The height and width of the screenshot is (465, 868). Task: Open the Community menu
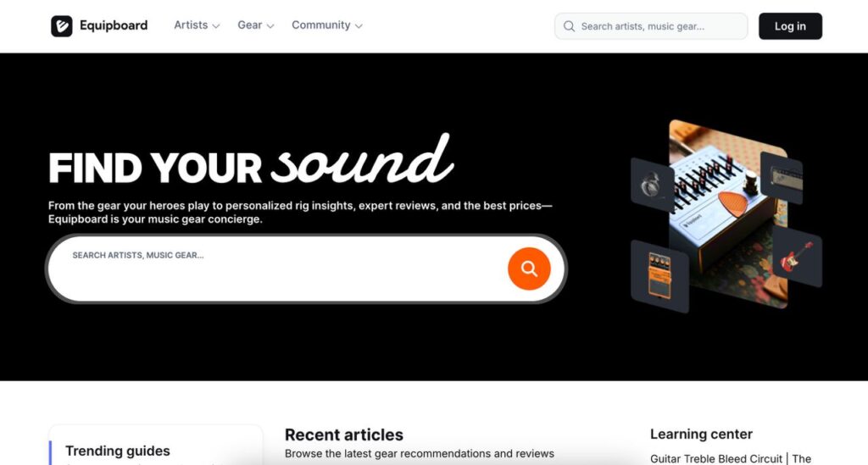[x=327, y=25]
